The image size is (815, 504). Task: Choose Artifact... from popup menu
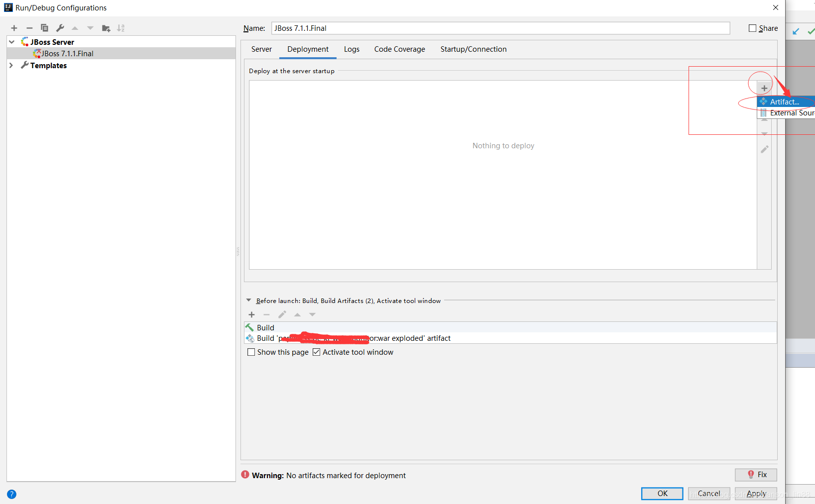(786, 101)
